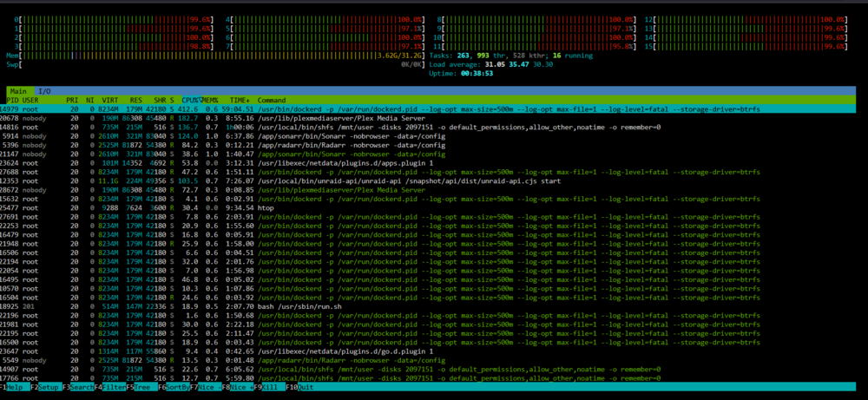The width and height of the screenshot is (868, 400).
Task: Click F3 Search in the bottom bar
Action: click(78, 387)
